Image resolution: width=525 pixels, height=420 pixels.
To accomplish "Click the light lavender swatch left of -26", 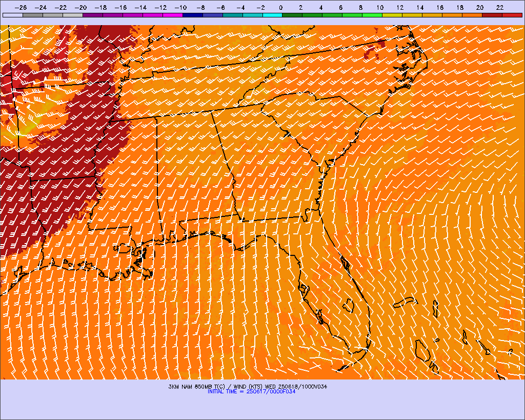I will click(13, 15).
